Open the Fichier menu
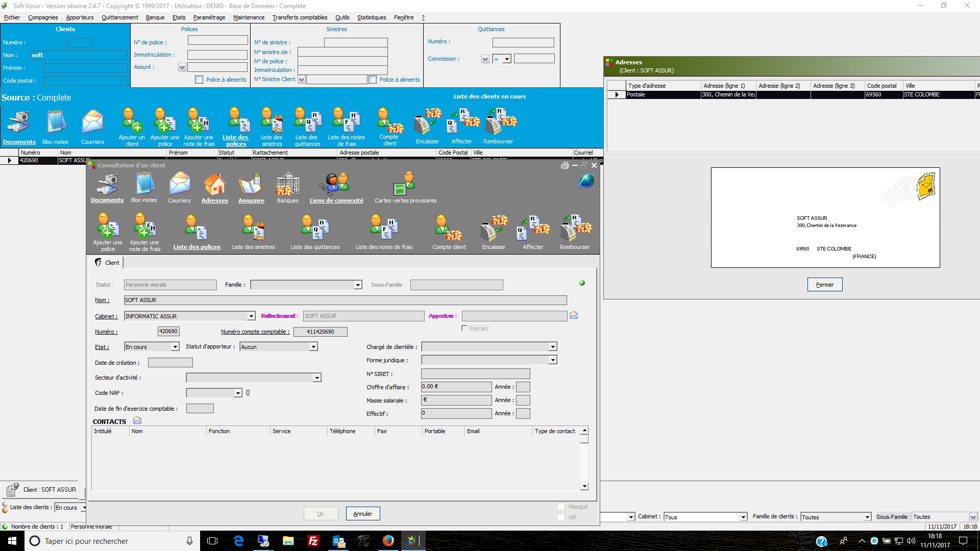Screen dimensions: 980x551 (x=12, y=17)
